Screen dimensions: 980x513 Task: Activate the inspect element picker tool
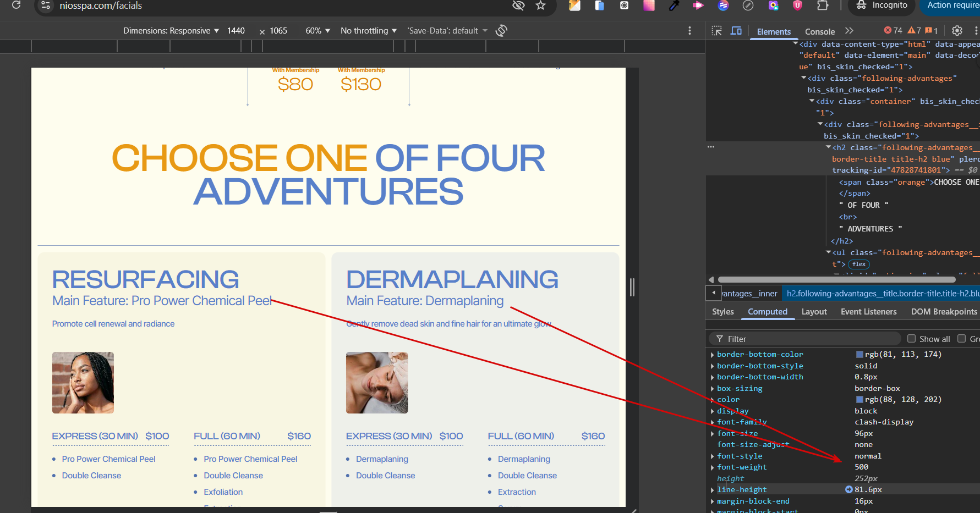pyautogui.click(x=716, y=31)
